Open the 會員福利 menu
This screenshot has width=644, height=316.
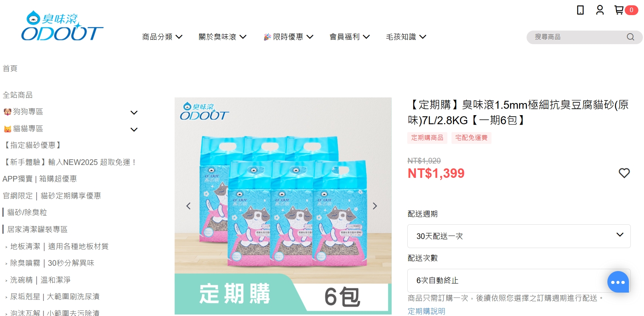coord(350,37)
